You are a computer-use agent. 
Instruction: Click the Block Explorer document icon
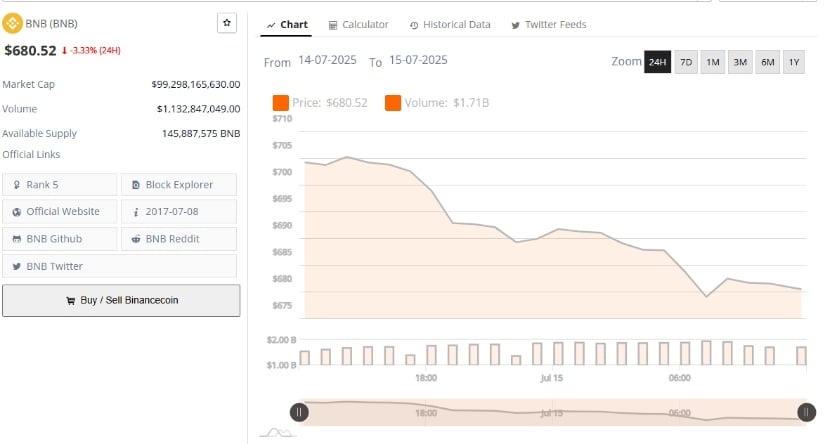(x=136, y=185)
